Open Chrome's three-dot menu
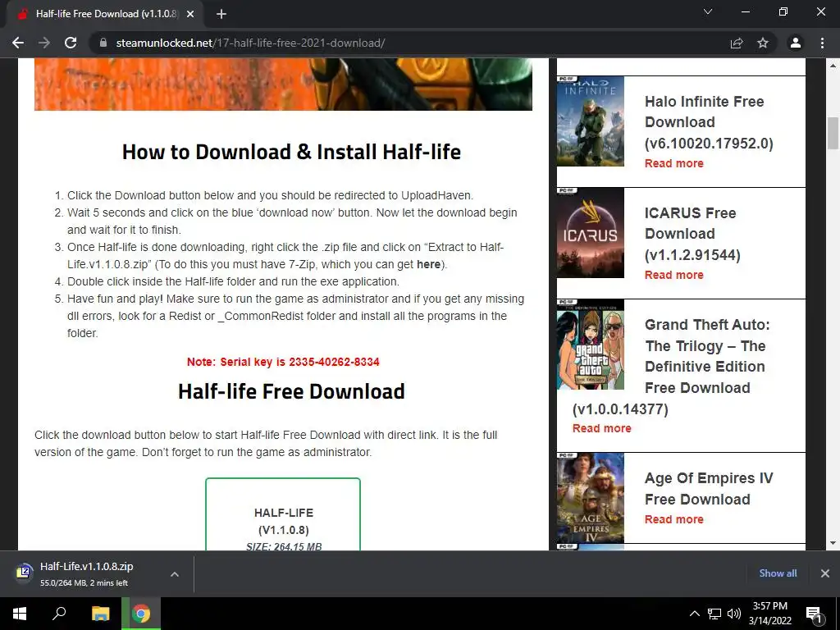840x630 pixels. (822, 43)
